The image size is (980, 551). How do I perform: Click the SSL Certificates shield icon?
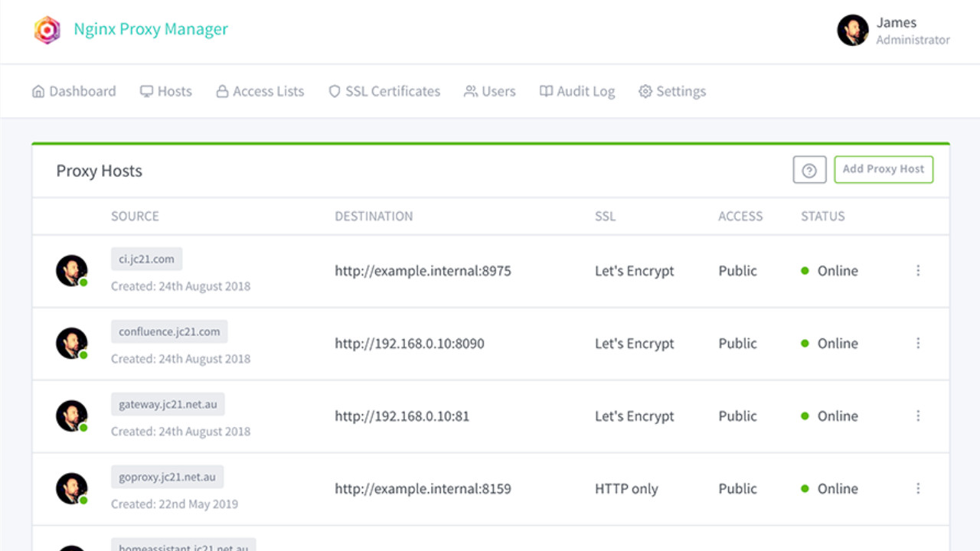(x=335, y=90)
